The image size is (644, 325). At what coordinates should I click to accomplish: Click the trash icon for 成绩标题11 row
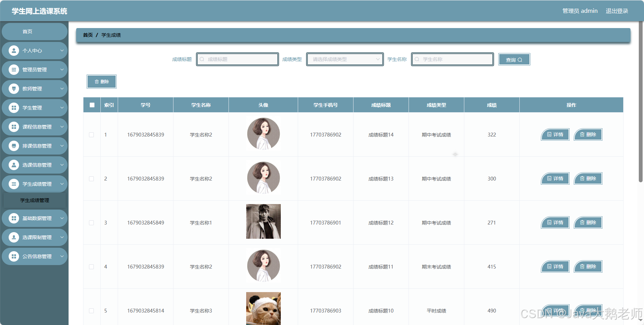coord(582,266)
